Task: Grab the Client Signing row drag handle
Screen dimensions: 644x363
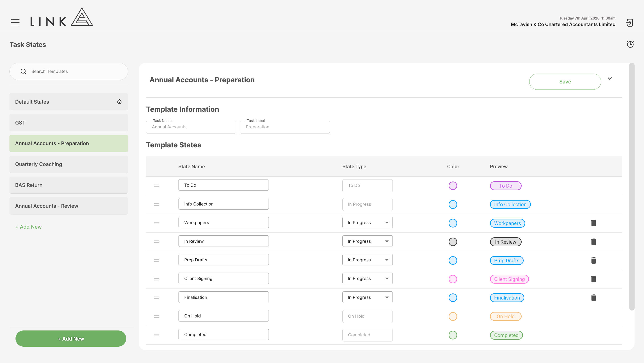Action: (157, 279)
